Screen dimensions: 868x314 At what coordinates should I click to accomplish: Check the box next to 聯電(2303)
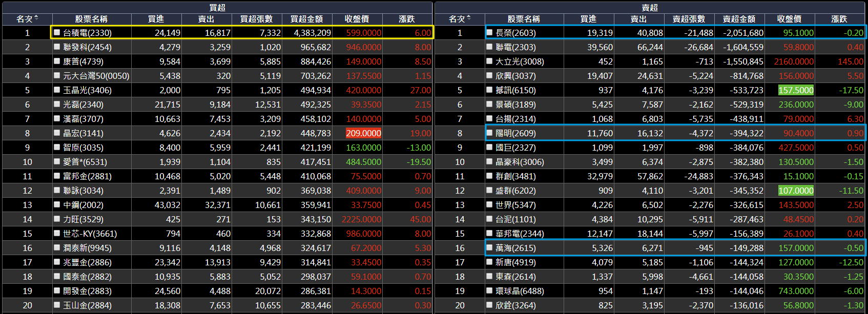tap(489, 47)
